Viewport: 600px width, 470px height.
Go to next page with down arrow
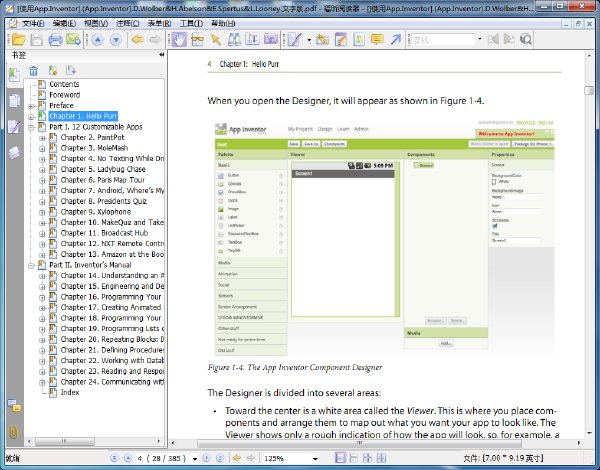(x=116, y=39)
